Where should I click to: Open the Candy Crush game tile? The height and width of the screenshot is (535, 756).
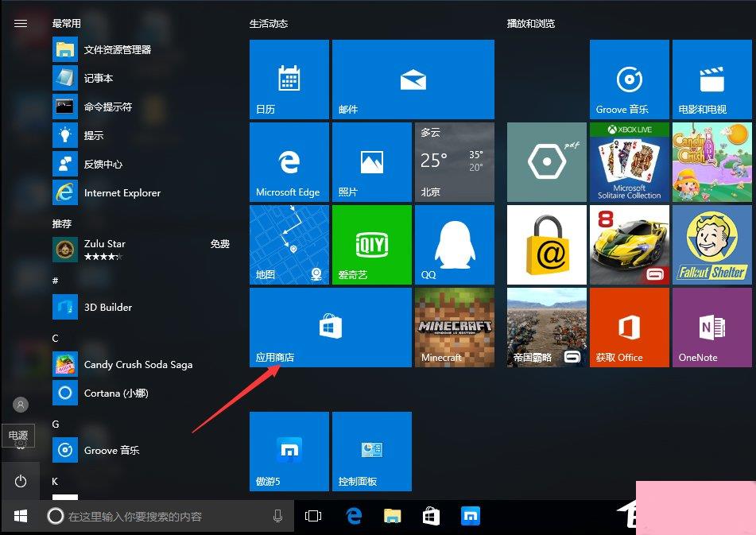tap(712, 162)
